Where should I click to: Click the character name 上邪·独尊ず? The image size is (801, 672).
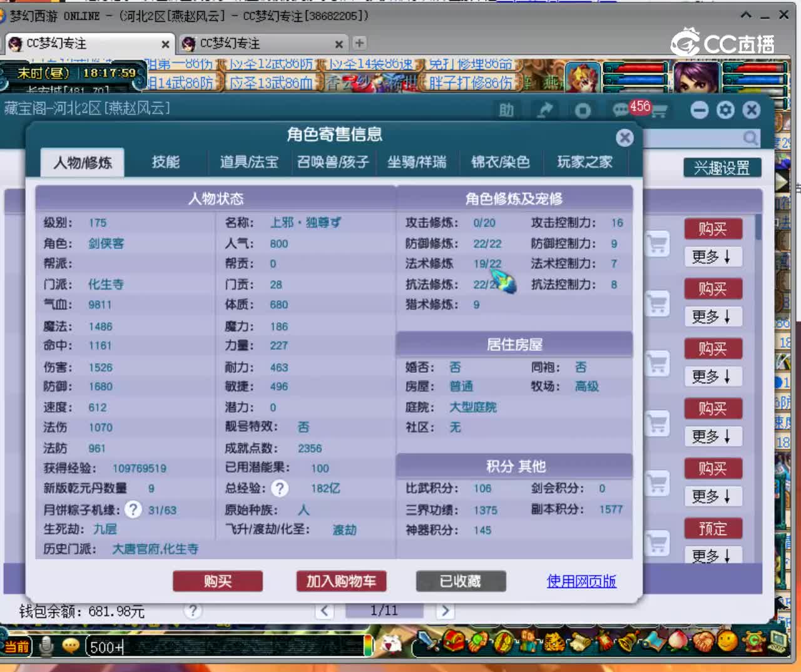coord(305,222)
